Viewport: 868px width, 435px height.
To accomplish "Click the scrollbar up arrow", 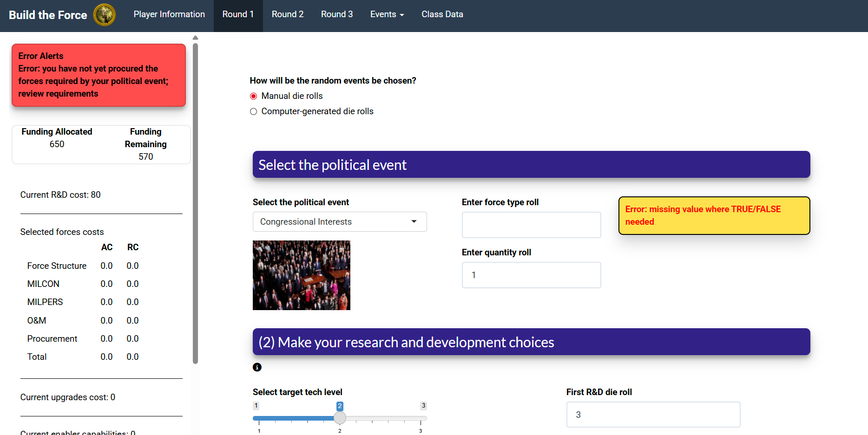I will pyautogui.click(x=195, y=38).
